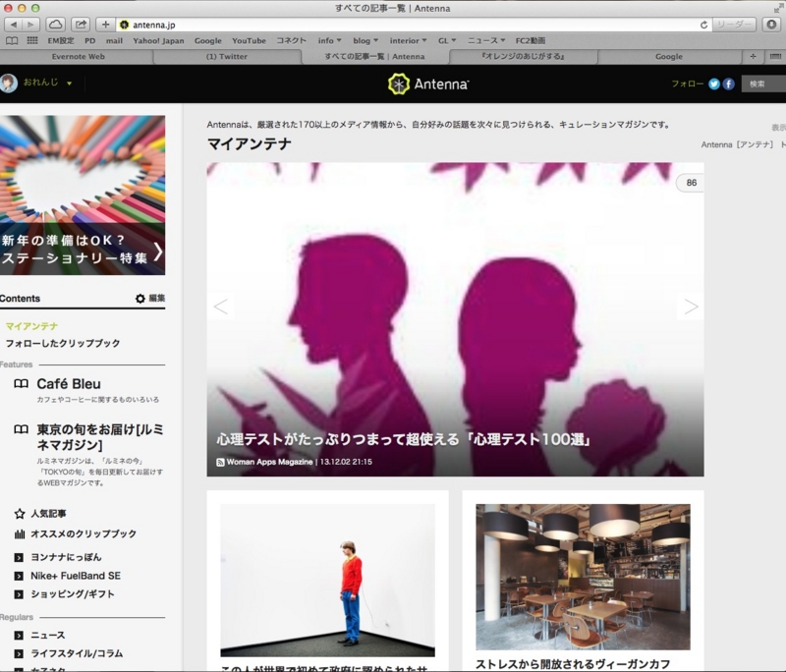Open Top Sites grid icon
Viewport: 786px width, 672px height.
(32, 40)
